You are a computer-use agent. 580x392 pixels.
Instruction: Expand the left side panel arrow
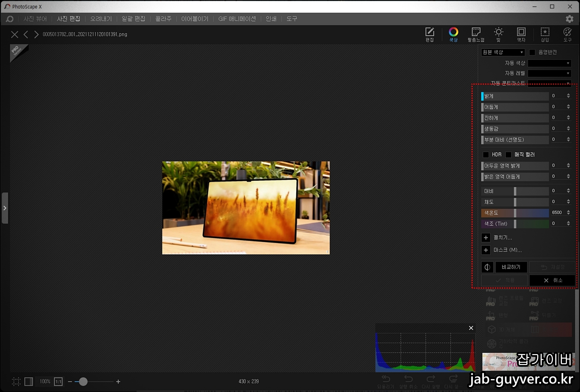click(x=5, y=208)
